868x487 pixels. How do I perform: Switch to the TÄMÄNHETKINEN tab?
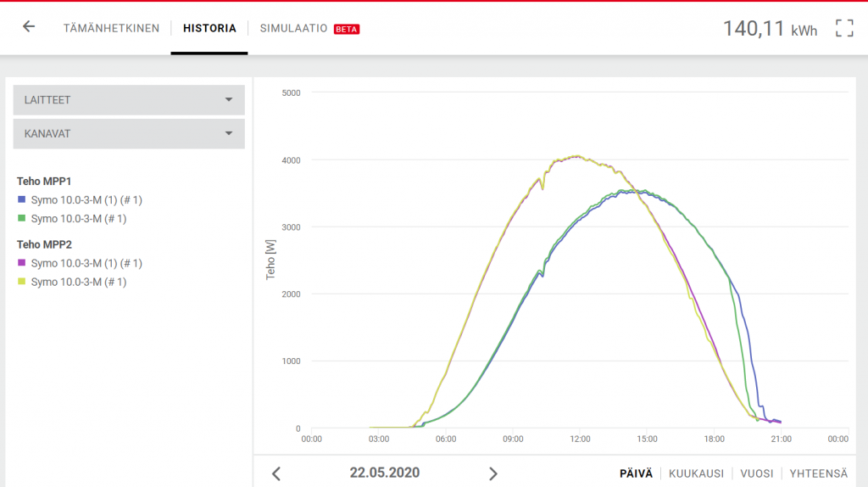click(111, 28)
